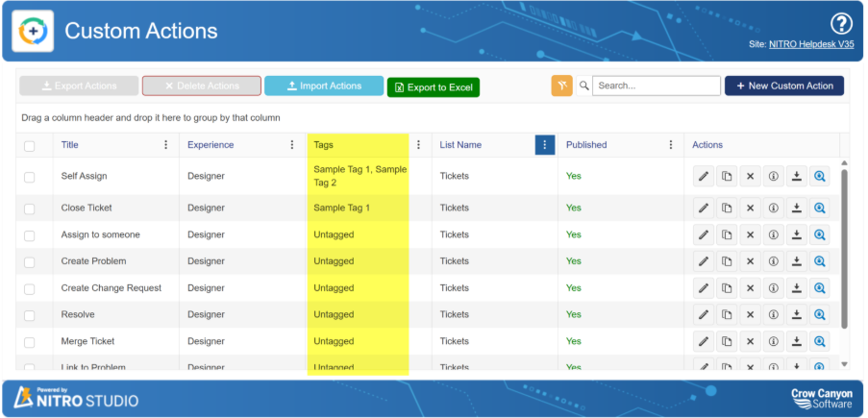Show info for Create Problem action
This screenshot has height=418, width=868.
(773, 261)
